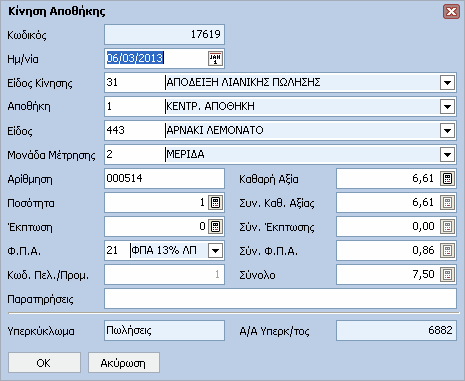Screen dimensions: 465x381
Task: Close the Κίνηση Αποθήκης dialog
Action: pos(451,12)
